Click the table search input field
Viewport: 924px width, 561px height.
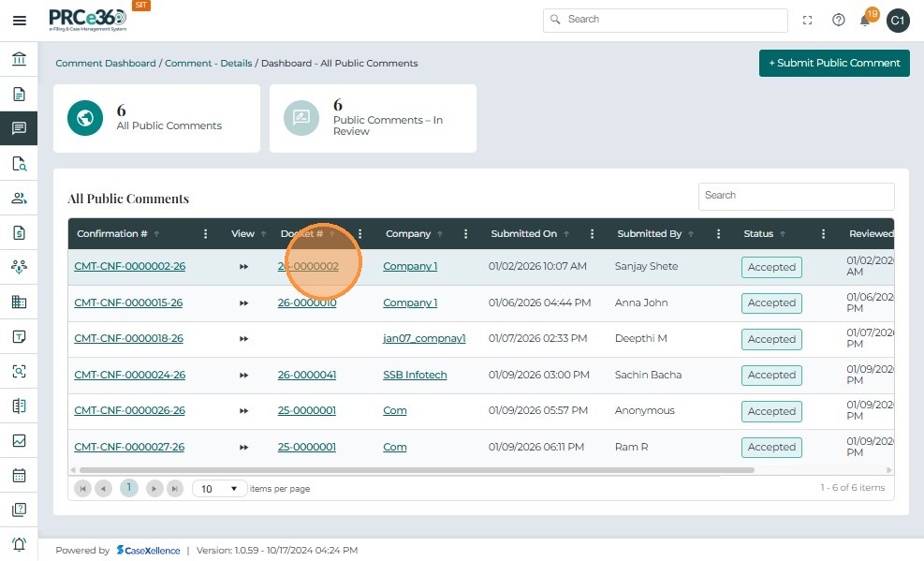click(x=796, y=196)
